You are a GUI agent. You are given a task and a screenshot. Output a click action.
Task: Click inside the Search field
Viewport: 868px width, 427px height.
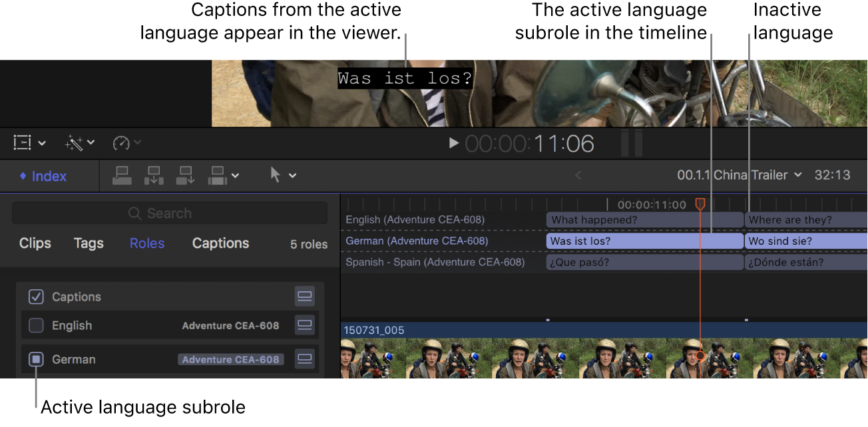[x=169, y=213]
